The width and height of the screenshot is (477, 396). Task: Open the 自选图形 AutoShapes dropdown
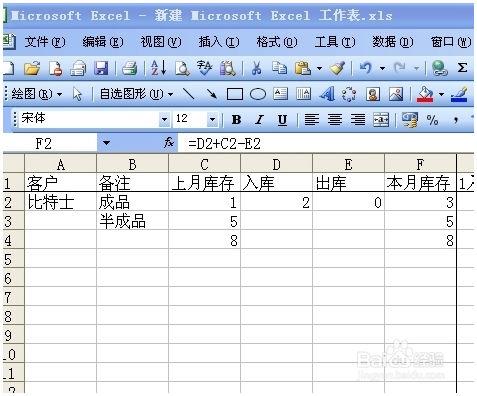pyautogui.click(x=136, y=94)
